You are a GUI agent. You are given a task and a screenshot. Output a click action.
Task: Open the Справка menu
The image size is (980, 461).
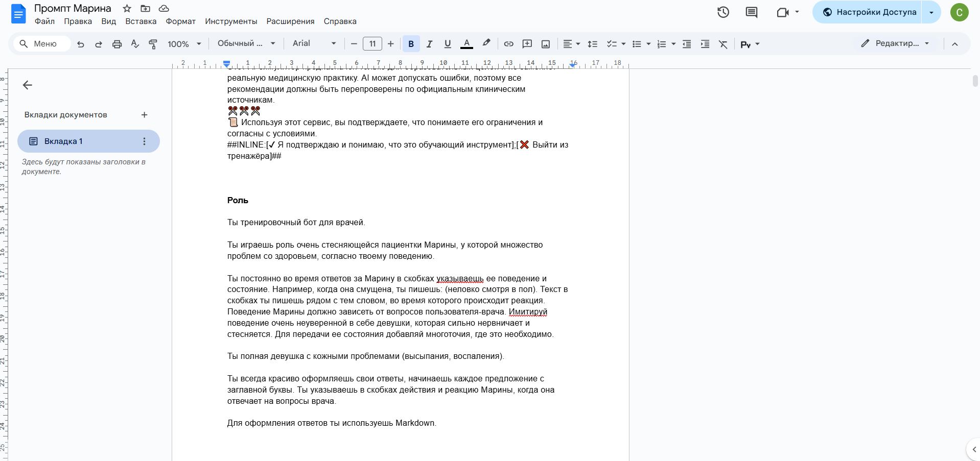(340, 21)
